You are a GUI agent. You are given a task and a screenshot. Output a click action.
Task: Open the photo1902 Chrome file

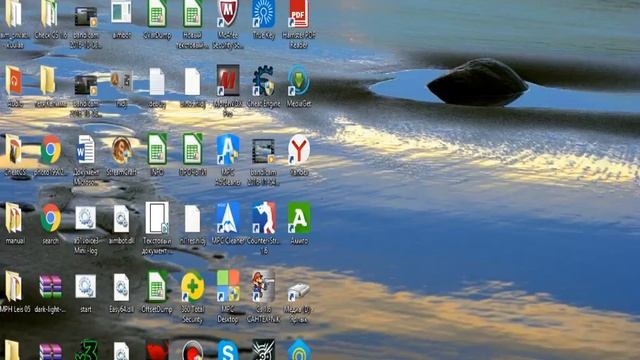click(50, 149)
